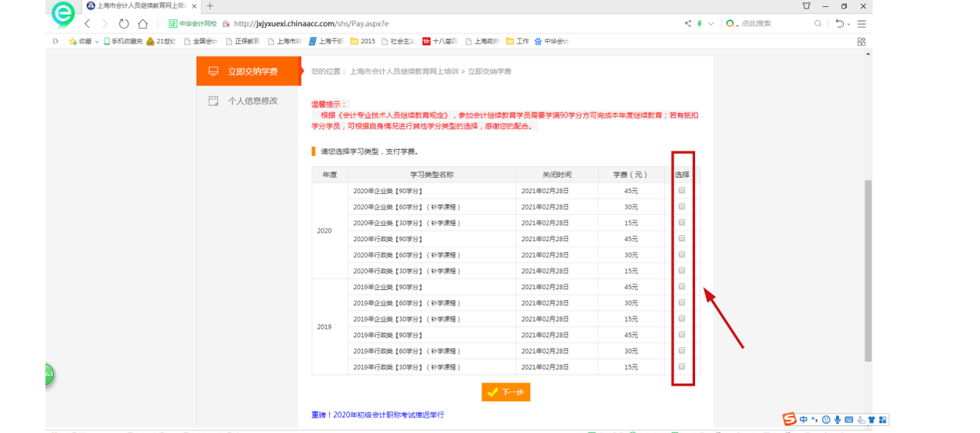Check the 2019年行政类【60学分】 checkbox
The image size is (980, 433).
(682, 350)
